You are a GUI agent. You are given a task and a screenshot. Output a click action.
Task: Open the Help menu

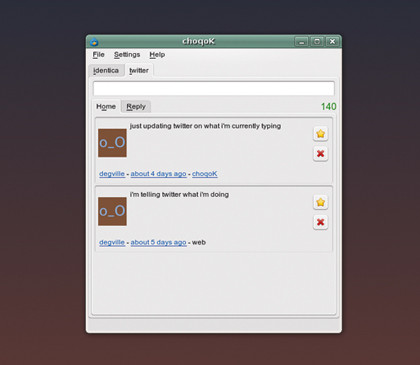[157, 54]
